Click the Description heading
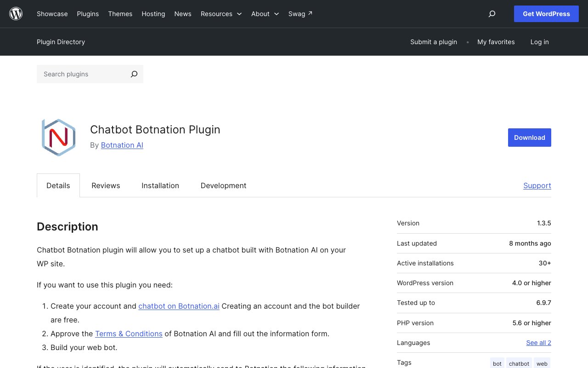This screenshot has width=588, height=368. pyautogui.click(x=68, y=227)
